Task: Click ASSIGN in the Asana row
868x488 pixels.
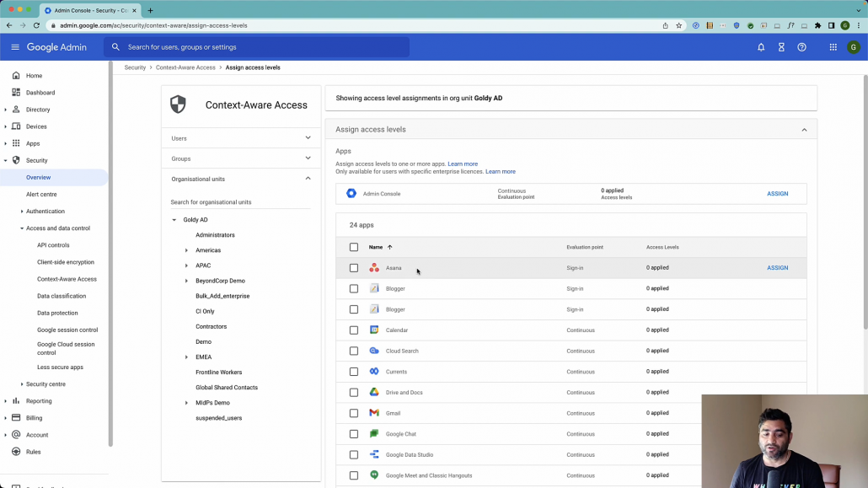Action: click(777, 267)
